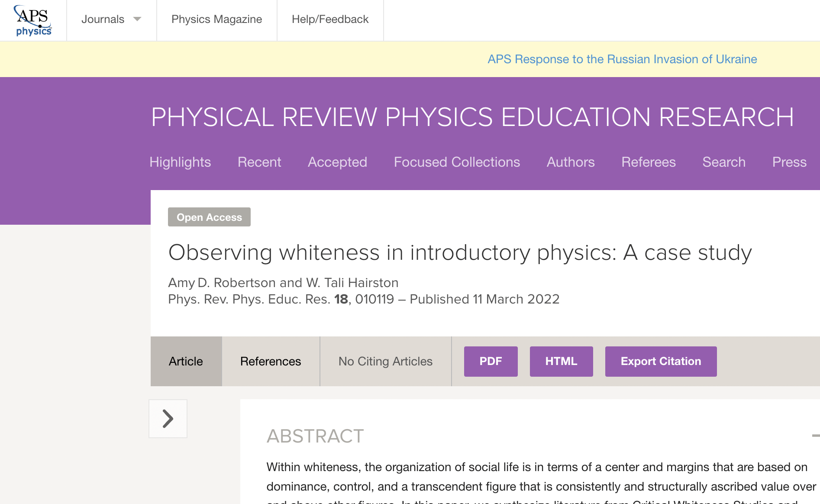Select the Article tab
Image resolution: width=820 pixels, height=504 pixels.
pyautogui.click(x=186, y=361)
